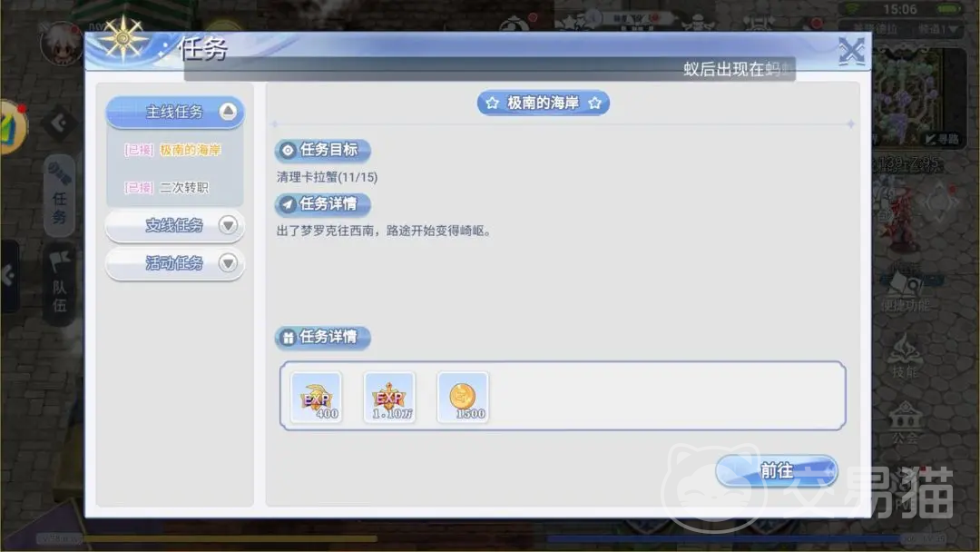The height and width of the screenshot is (552, 980).
Task: Open the 便捷功能 shortcut icon
Action: tap(905, 292)
